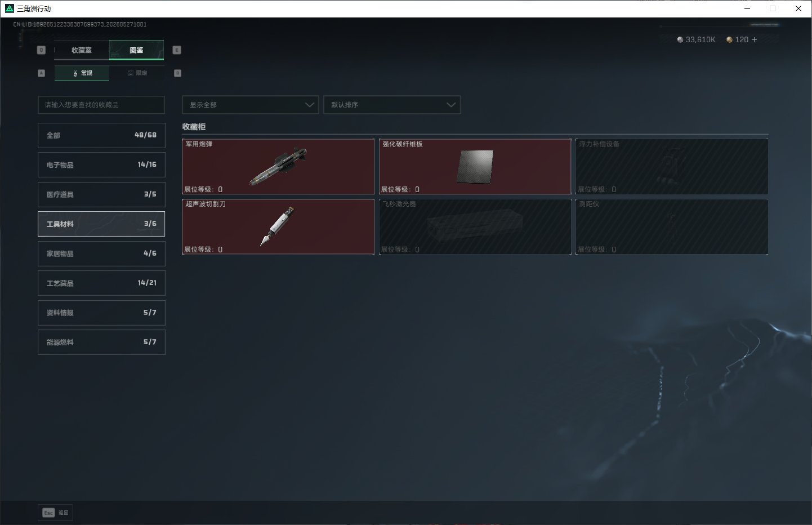Click the Delta Force app logo in title bar
This screenshot has height=525, width=812.
pos(10,8)
